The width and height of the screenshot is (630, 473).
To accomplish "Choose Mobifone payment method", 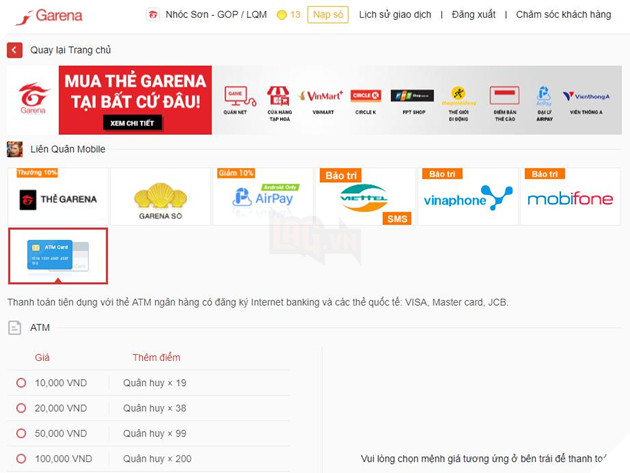I will [570, 197].
